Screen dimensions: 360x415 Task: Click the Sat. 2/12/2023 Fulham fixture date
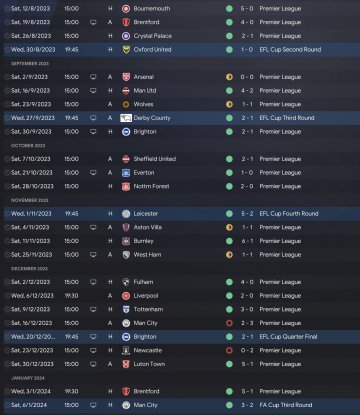point(31,282)
